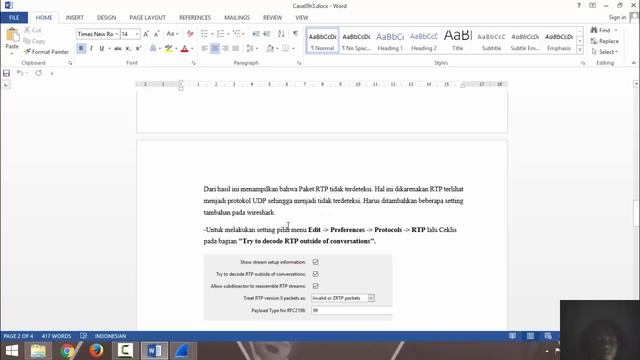Viewport: 640px width, 360px height.
Task: Open the font name dropdown
Action: pos(117,34)
